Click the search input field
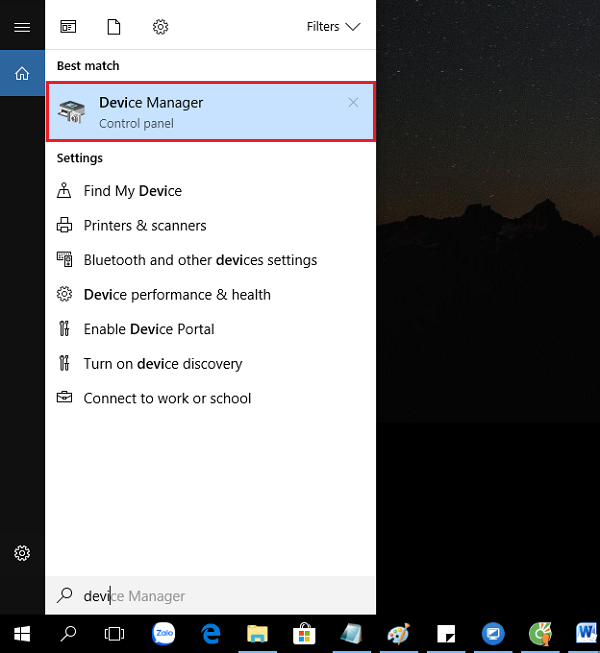 click(210, 596)
